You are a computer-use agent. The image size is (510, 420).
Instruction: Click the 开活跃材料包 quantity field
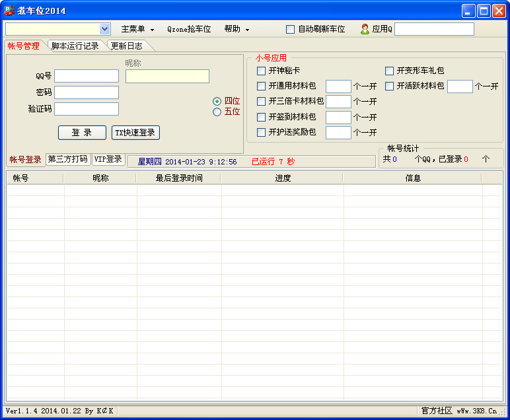[460, 87]
